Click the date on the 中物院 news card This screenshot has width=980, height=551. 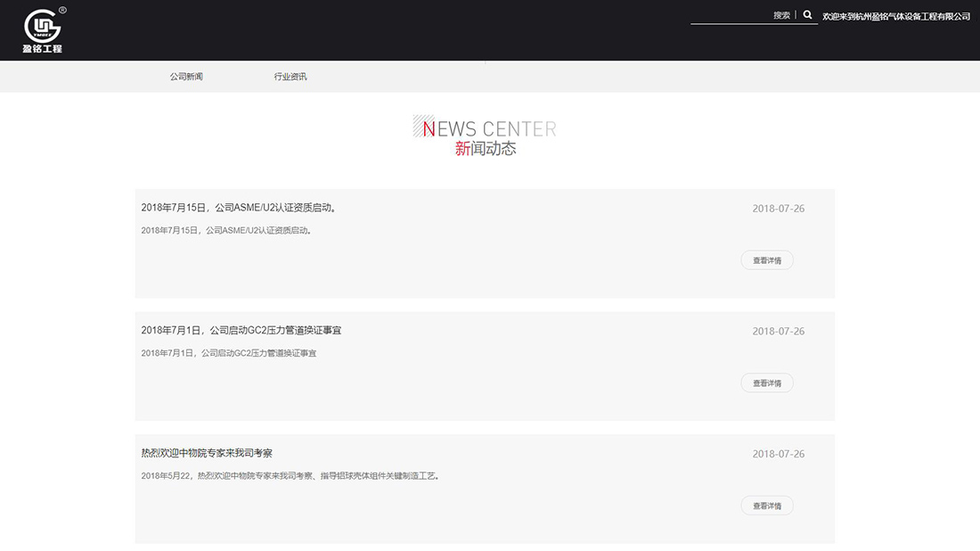point(778,454)
